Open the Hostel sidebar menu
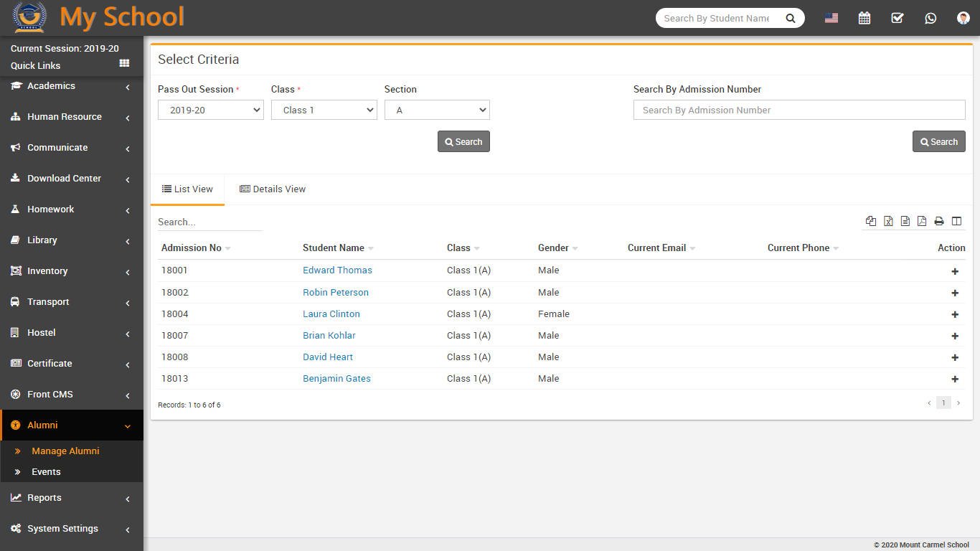The image size is (980, 551). [x=72, y=333]
